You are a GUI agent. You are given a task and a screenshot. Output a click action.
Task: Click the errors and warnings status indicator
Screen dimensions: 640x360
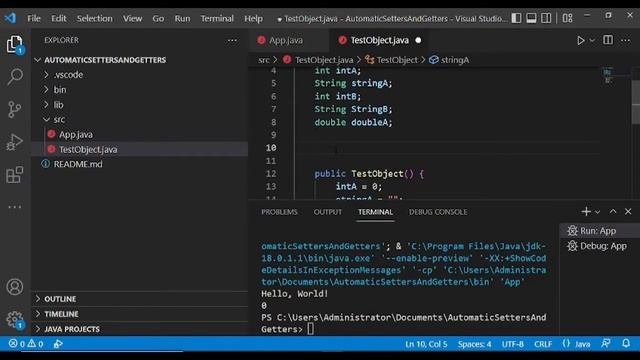(26, 344)
